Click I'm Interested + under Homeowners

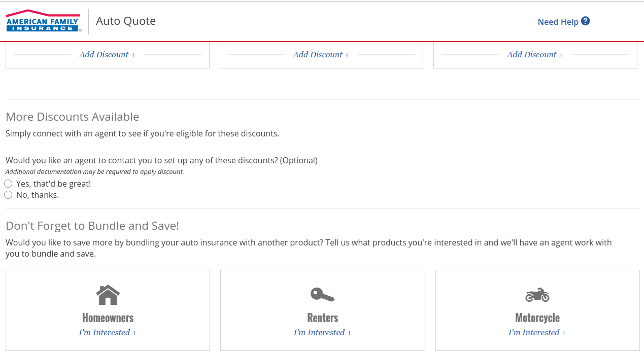tap(108, 333)
